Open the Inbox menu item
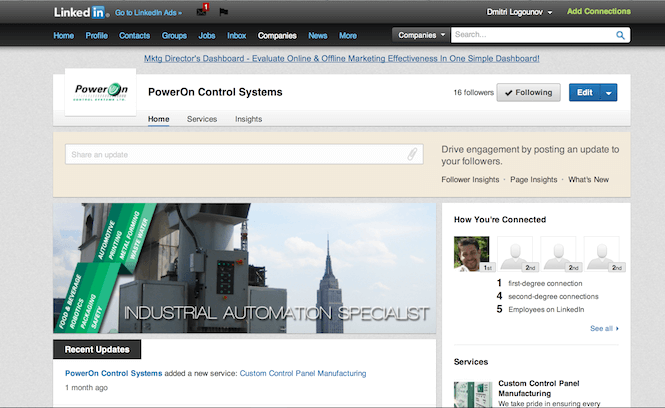The image size is (665, 408). pos(237,36)
